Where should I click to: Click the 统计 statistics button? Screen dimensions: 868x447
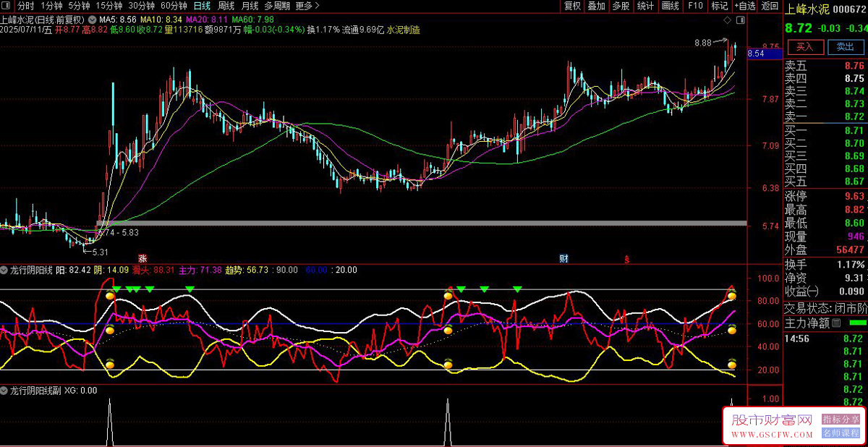(x=645, y=6)
